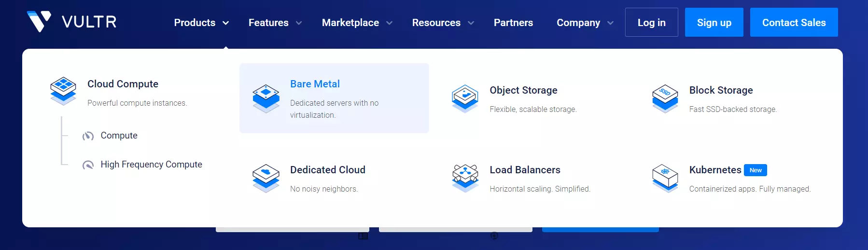
Task: Click the gauge icon beside Compute
Action: (88, 136)
